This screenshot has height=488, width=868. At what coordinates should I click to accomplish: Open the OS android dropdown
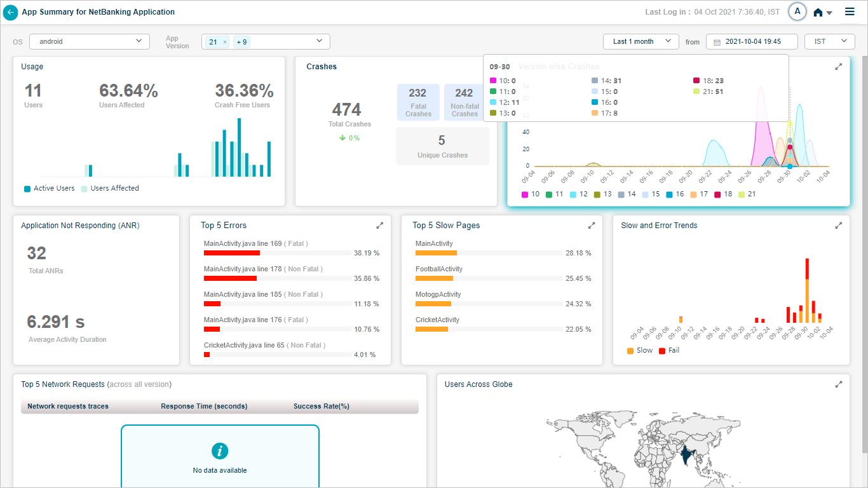pyautogui.click(x=90, y=41)
